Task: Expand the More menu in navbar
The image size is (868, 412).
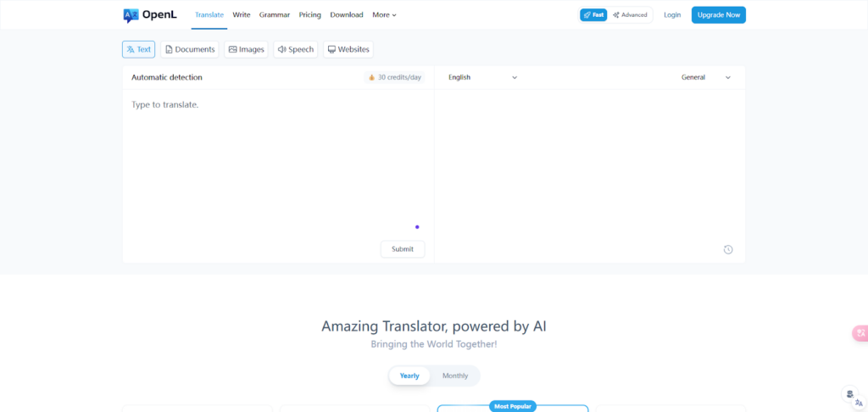Action: click(384, 15)
